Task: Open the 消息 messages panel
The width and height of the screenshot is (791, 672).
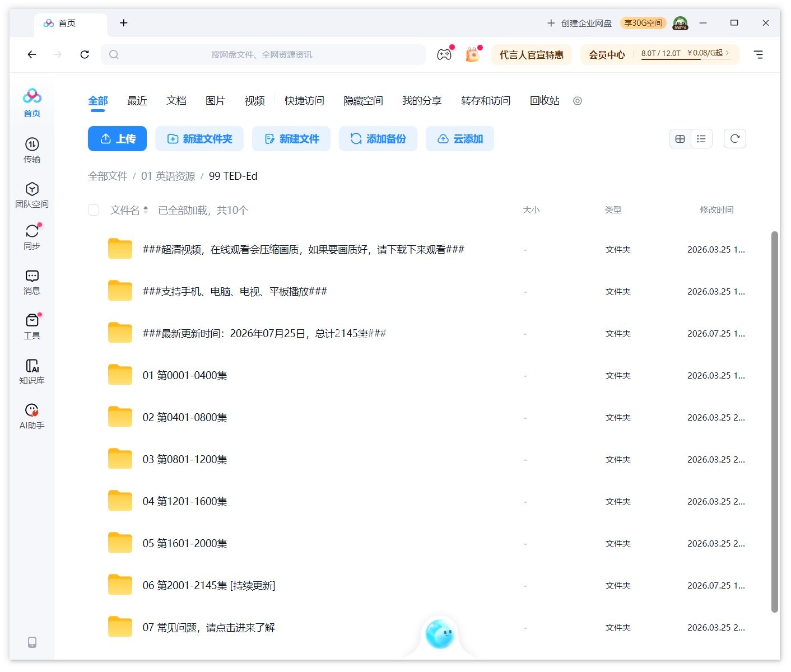Action: click(32, 282)
